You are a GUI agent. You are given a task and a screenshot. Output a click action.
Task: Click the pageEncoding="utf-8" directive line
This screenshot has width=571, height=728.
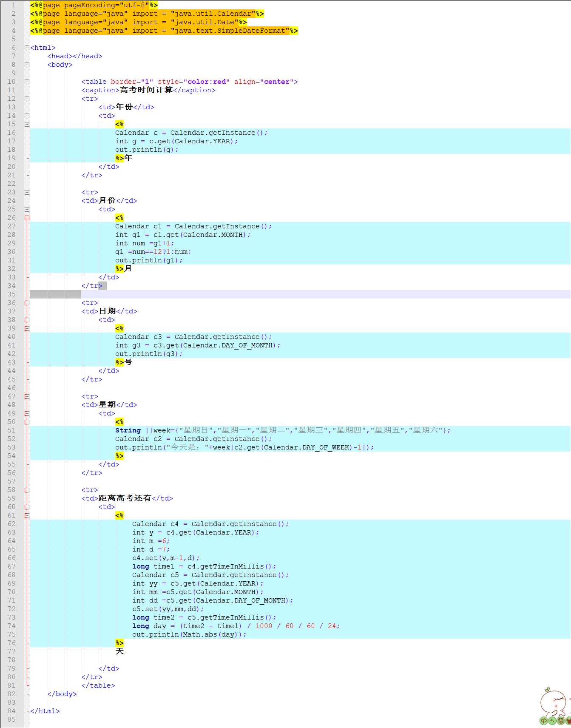click(x=94, y=5)
